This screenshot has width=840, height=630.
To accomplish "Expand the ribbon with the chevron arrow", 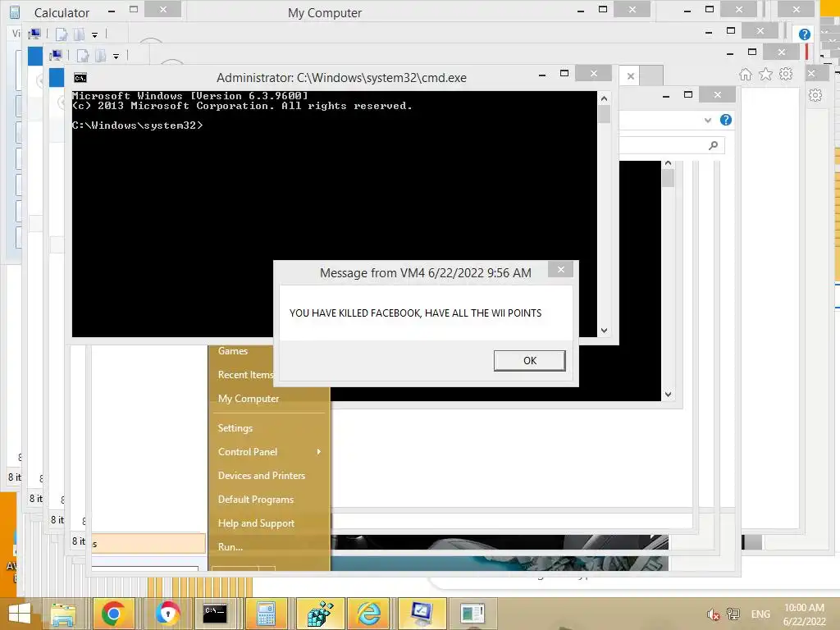I will [x=708, y=120].
